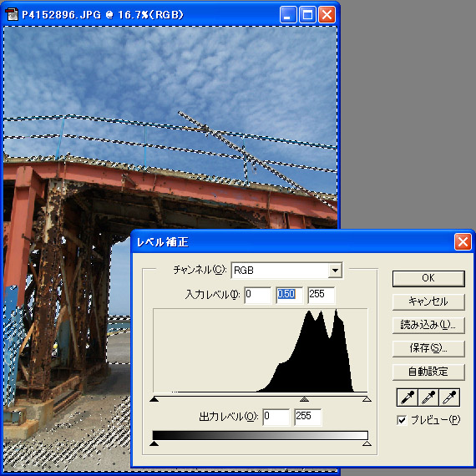Select the gray point eyedropper
The image size is (476, 476).
(x=428, y=397)
